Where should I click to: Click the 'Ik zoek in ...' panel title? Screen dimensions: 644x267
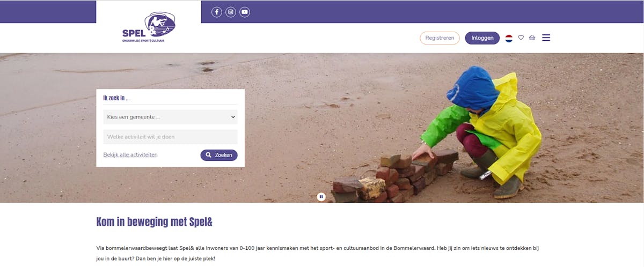(x=116, y=98)
